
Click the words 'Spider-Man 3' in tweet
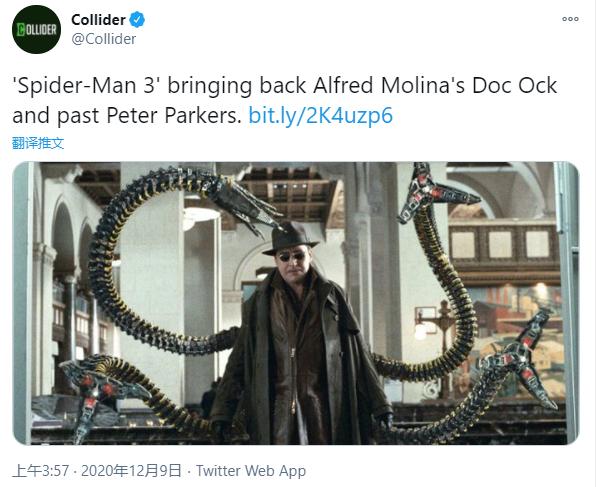(x=86, y=85)
